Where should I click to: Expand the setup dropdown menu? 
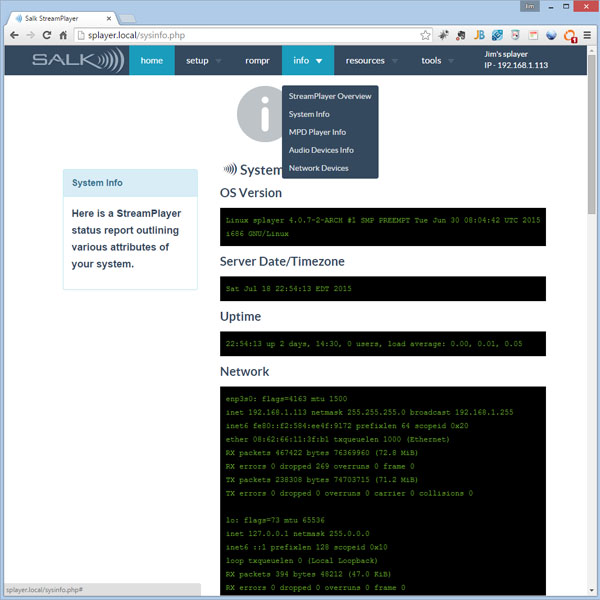click(203, 60)
